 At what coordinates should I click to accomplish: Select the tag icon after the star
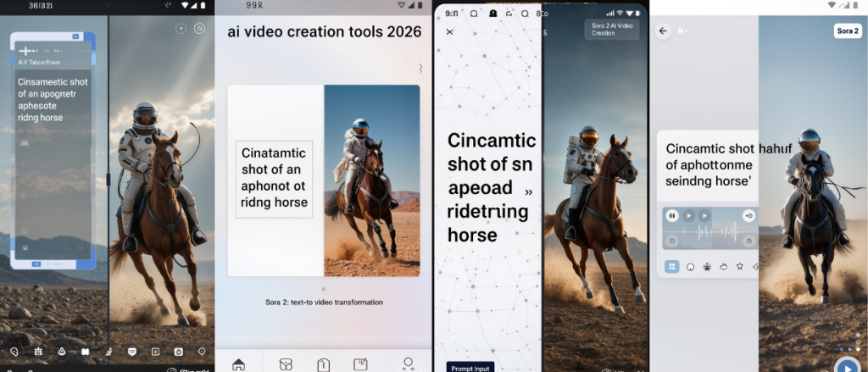[755, 267]
